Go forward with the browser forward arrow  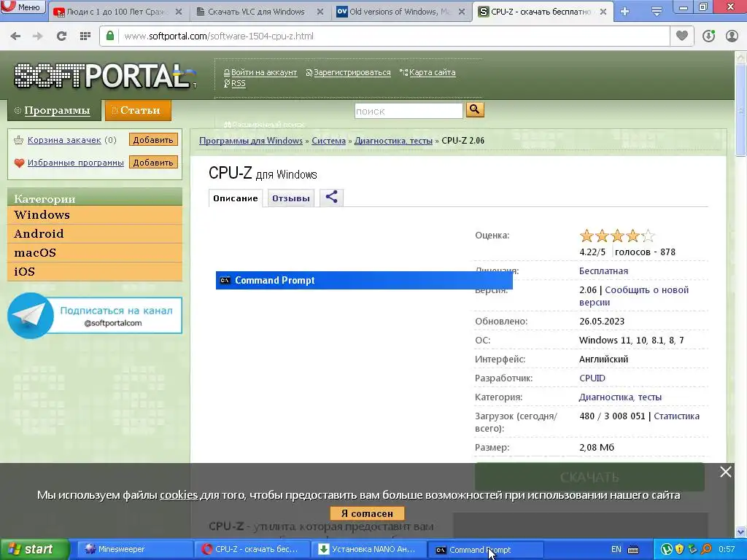[x=38, y=36]
